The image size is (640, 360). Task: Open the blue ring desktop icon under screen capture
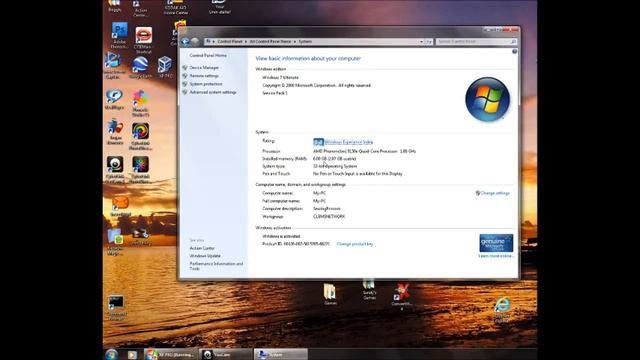click(115, 99)
